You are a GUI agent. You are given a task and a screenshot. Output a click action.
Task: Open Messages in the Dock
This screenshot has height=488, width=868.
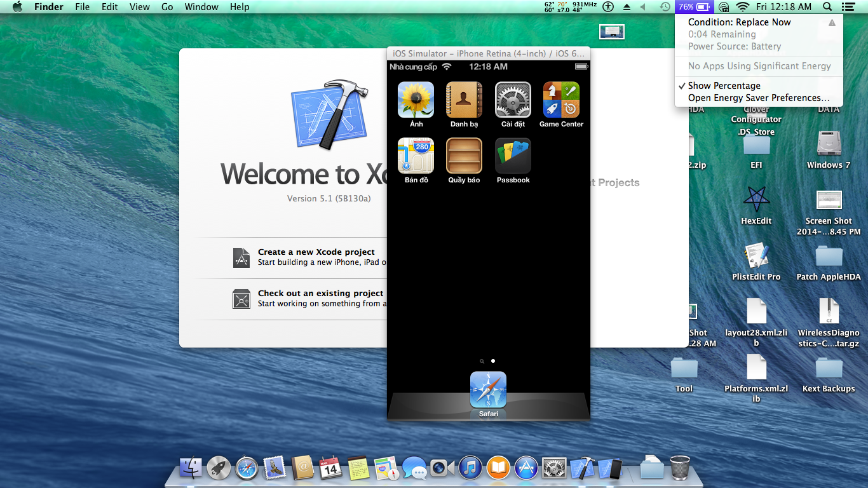[414, 468]
